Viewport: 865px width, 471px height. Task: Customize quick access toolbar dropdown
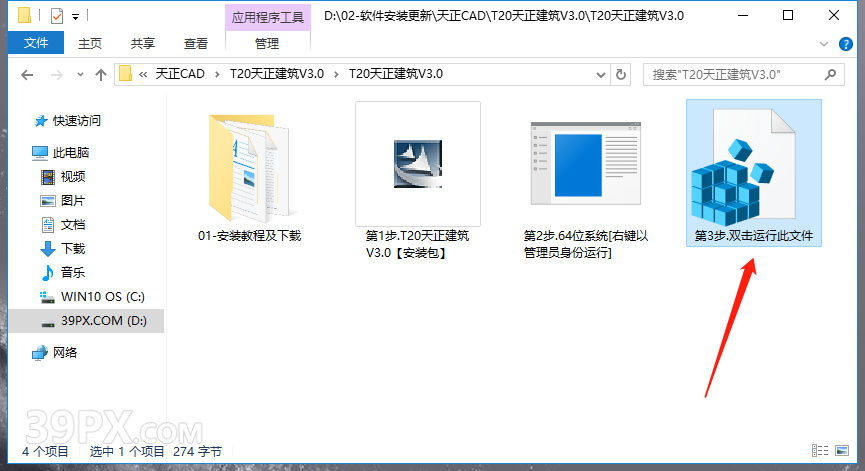point(76,17)
